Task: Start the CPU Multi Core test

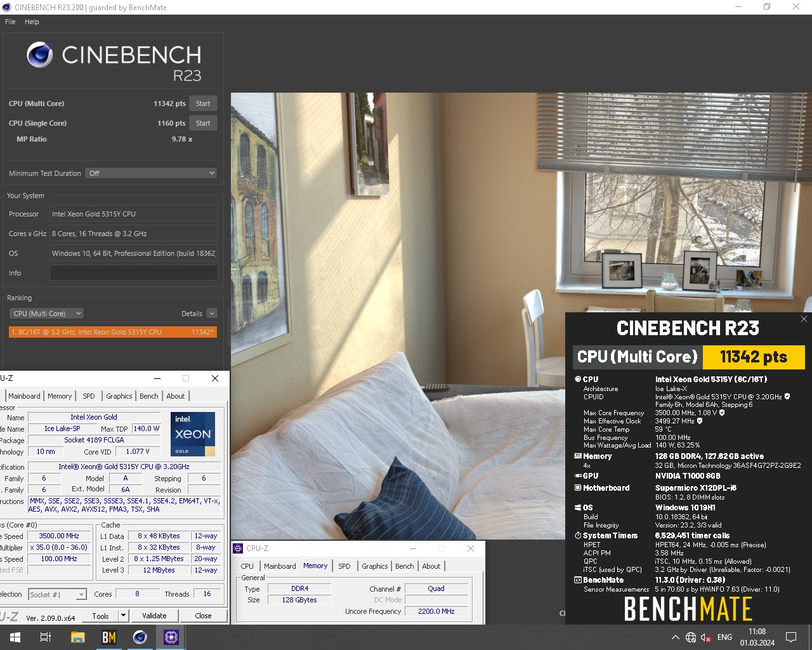Action: pyautogui.click(x=203, y=103)
